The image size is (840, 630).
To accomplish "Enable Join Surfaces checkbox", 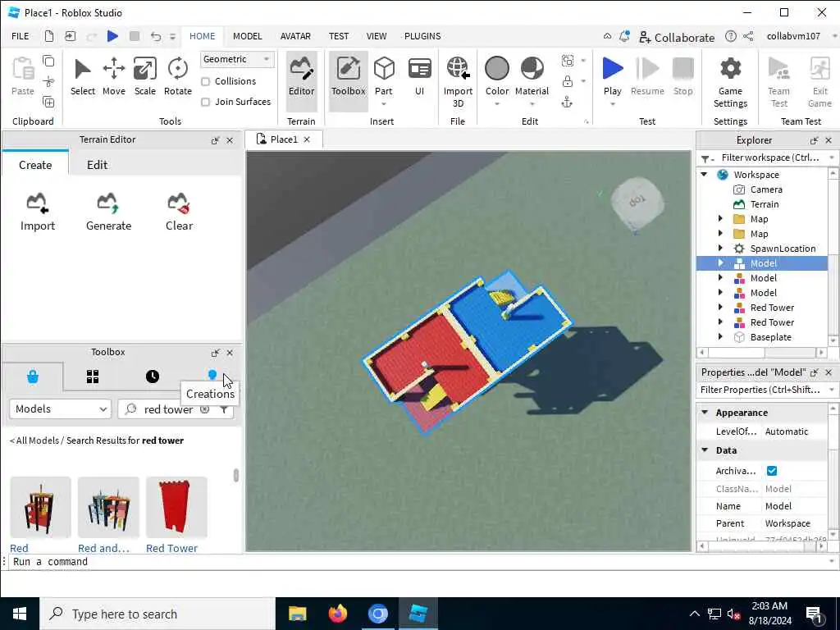I will click(205, 102).
